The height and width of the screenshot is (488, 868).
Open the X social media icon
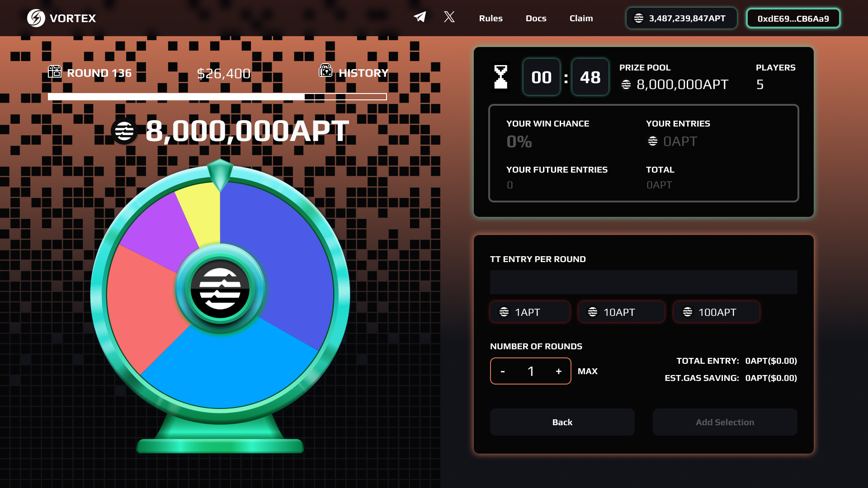(x=449, y=17)
